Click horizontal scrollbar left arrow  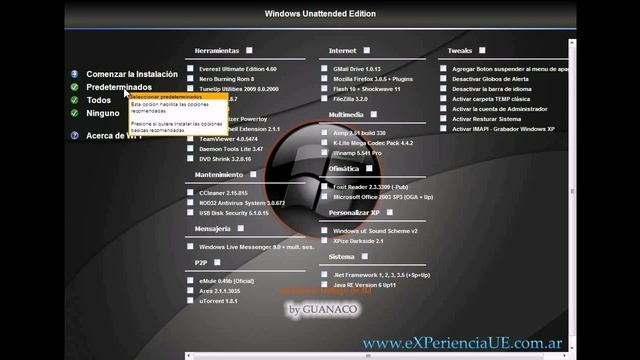click(x=188, y=356)
